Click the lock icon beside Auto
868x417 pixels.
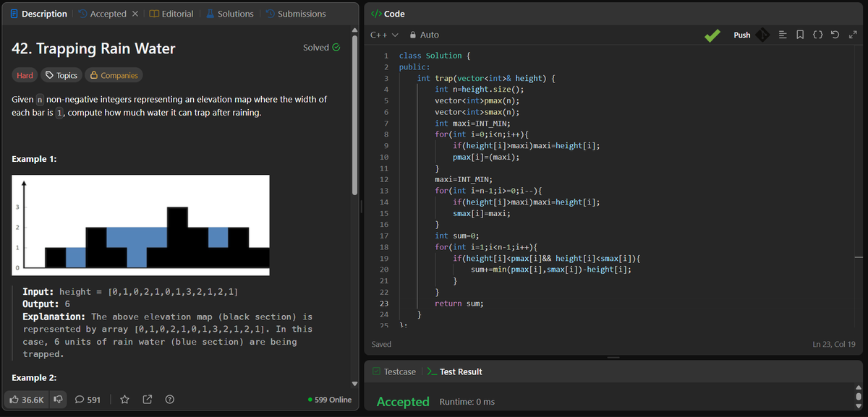pos(413,35)
